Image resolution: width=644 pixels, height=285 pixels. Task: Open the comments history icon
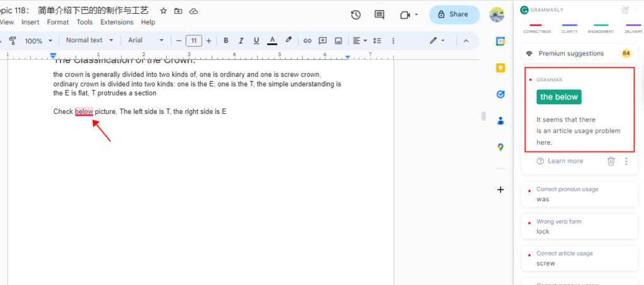click(x=379, y=14)
